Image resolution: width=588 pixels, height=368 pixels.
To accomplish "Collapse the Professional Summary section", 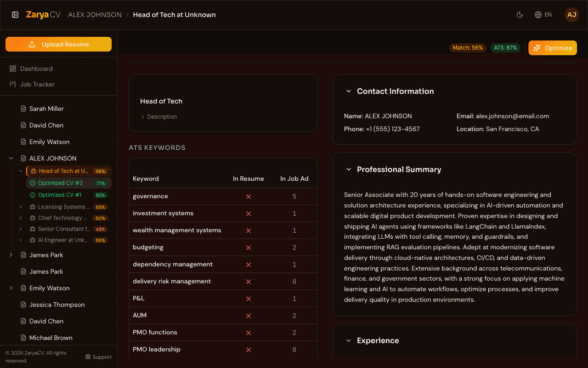I will [349, 169].
